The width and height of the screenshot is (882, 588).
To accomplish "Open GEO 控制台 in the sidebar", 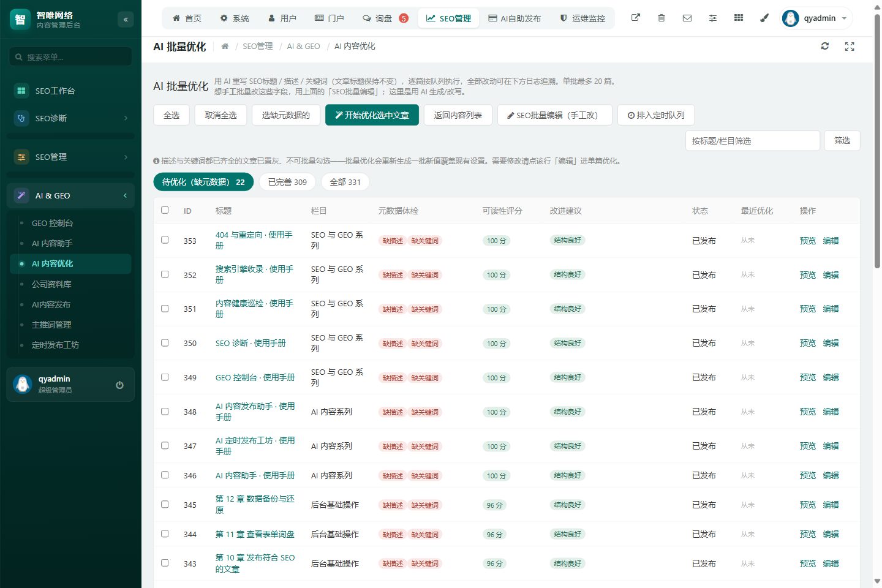I will point(70,223).
